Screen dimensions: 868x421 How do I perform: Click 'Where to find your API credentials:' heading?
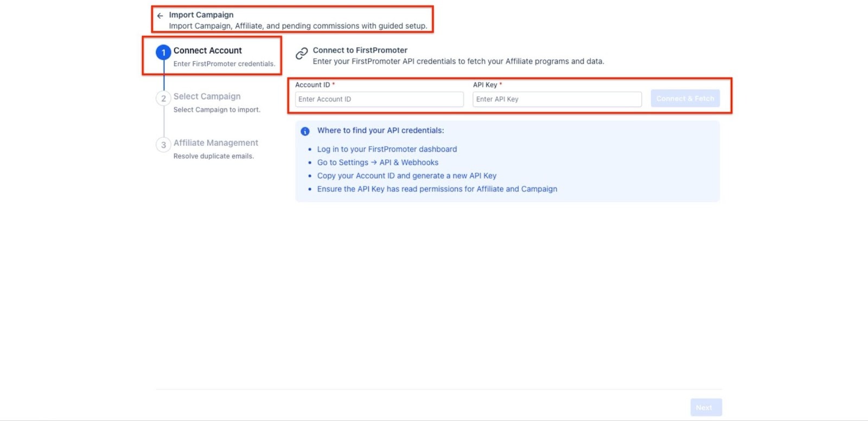[x=381, y=130]
